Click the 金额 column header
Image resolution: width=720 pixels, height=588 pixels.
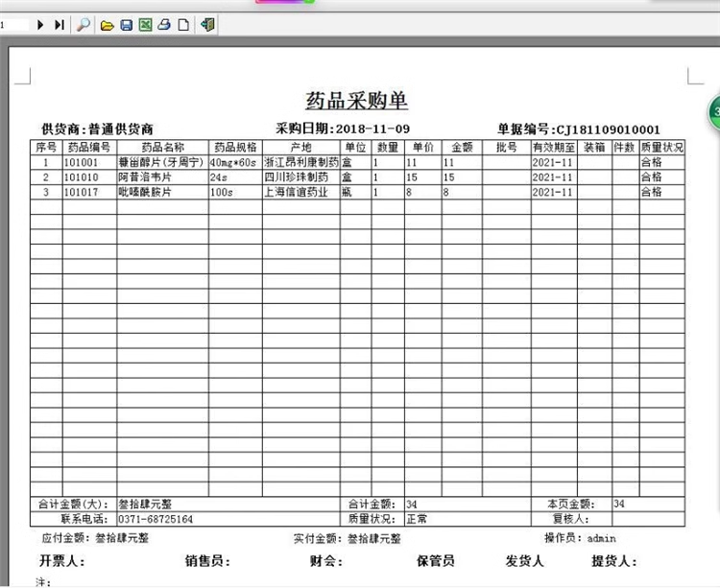(x=462, y=147)
